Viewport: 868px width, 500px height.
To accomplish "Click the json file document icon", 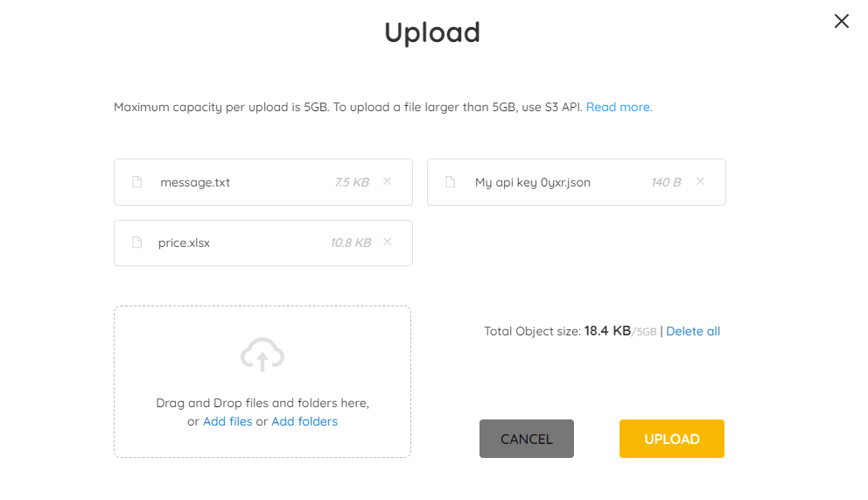I will coord(450,181).
